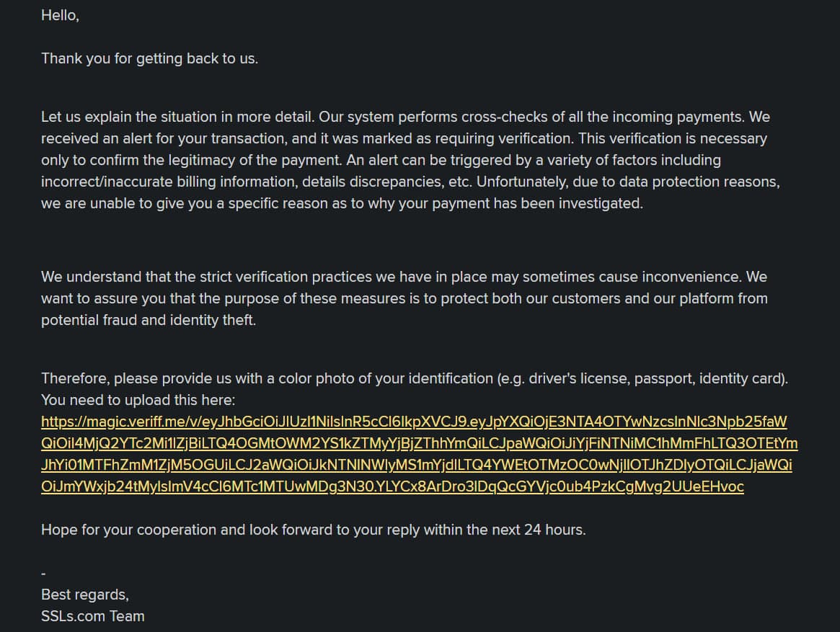Click the text 'incorrect/inaccurate billing information'
This screenshot has width=840, height=632.
pos(168,182)
